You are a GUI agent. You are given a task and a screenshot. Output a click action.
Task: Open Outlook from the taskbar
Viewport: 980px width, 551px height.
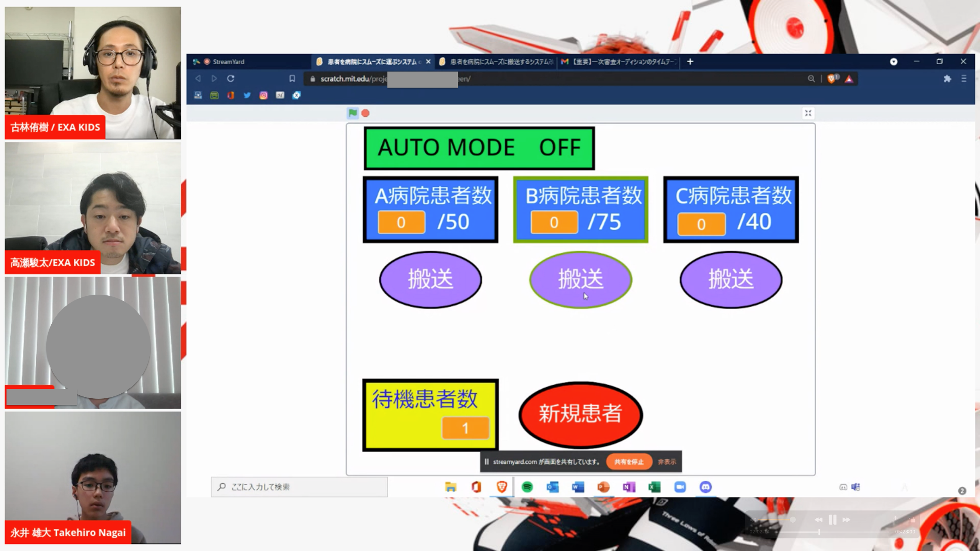point(552,487)
